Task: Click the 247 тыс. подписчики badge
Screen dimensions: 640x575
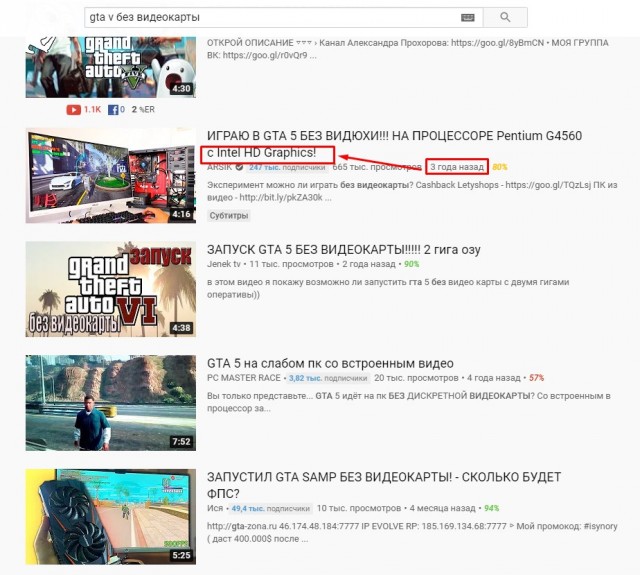Action: pos(287,167)
